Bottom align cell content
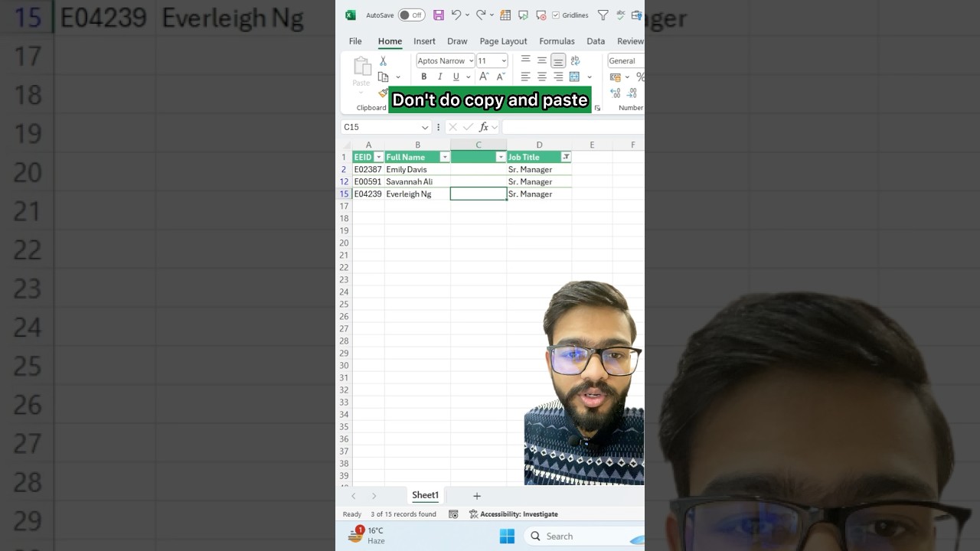 (x=558, y=60)
